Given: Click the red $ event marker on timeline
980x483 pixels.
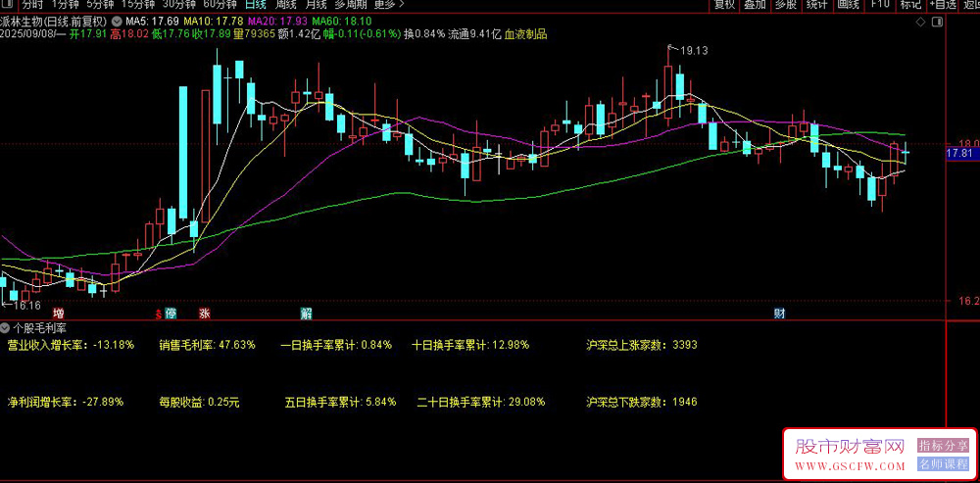Looking at the screenshot, I should click(x=159, y=314).
